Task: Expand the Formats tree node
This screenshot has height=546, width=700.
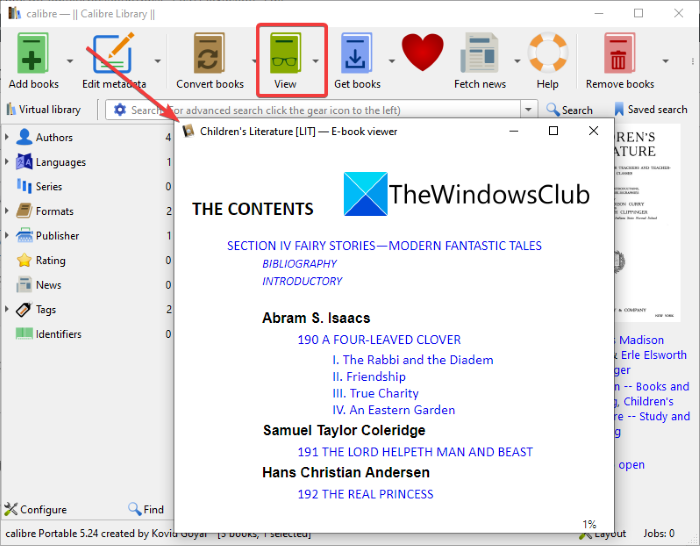Action: tap(7, 210)
